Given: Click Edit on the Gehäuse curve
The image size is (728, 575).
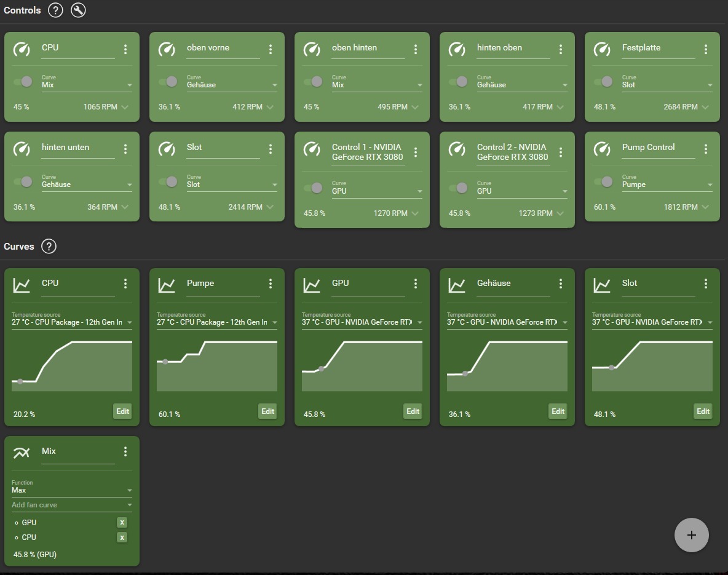Looking at the screenshot, I should tap(558, 411).
